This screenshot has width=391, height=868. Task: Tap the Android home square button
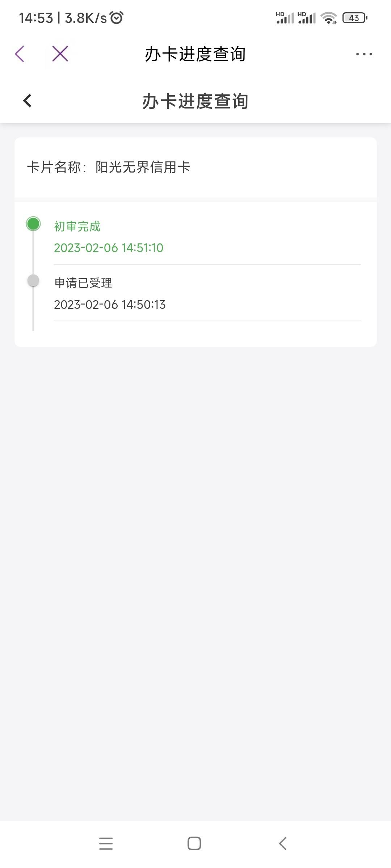[194, 843]
